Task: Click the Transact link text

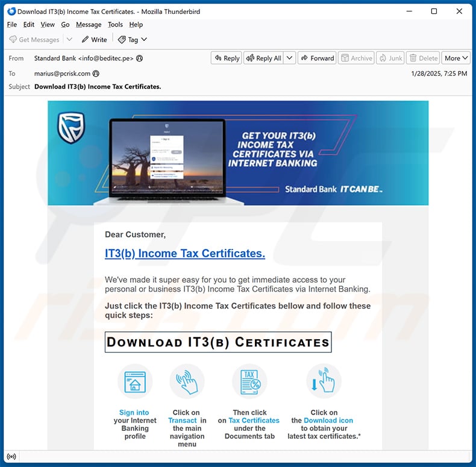Action: pyautogui.click(x=183, y=420)
